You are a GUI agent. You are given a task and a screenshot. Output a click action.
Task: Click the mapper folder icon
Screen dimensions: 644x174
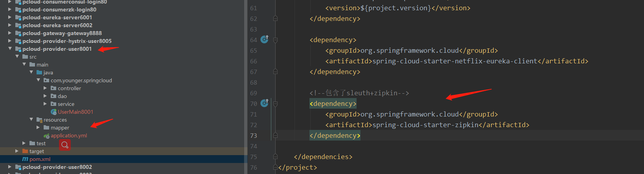(x=46, y=128)
